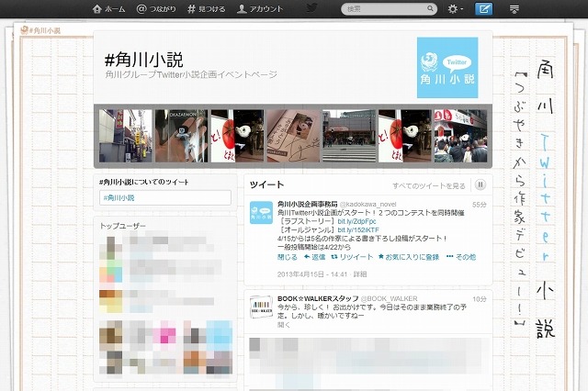Open 見つける tab in navigation bar
Image resolution: width=588 pixels, height=391 pixels.
tap(207, 9)
